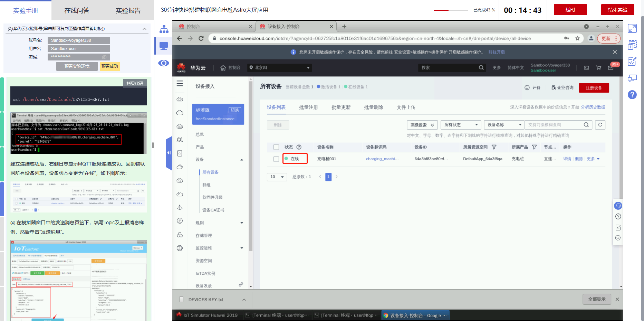Toggle password visibility in account panel

pos(104,57)
